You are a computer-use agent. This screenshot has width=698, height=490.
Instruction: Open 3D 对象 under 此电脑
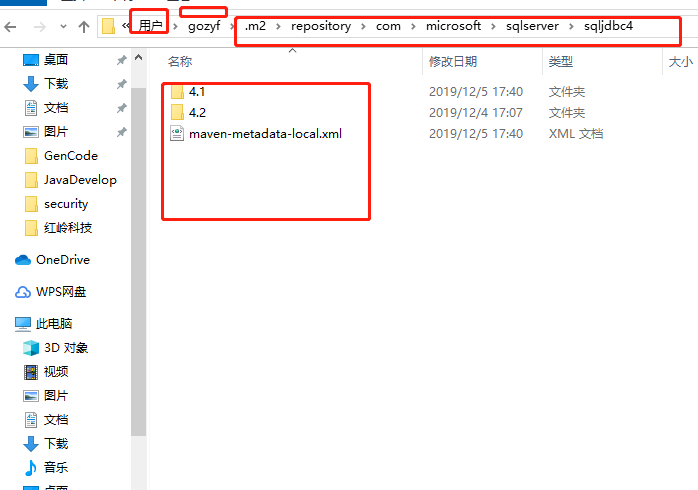click(66, 348)
